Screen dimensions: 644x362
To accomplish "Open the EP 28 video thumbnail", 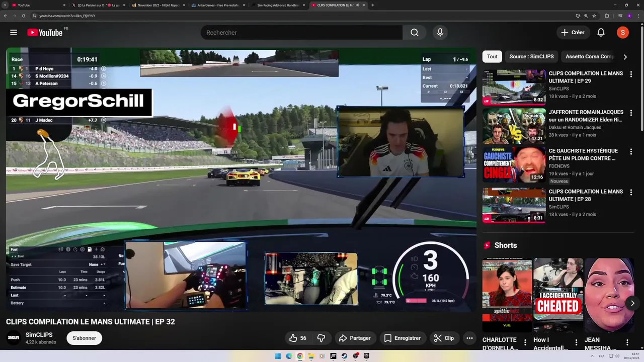I will (514, 205).
